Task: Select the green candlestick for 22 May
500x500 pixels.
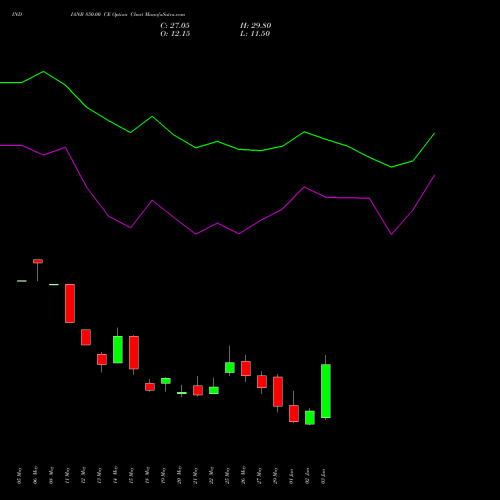Action: 214,390
